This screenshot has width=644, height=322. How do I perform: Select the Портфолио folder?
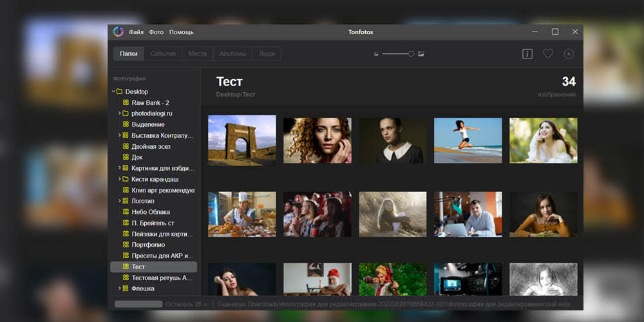click(148, 245)
